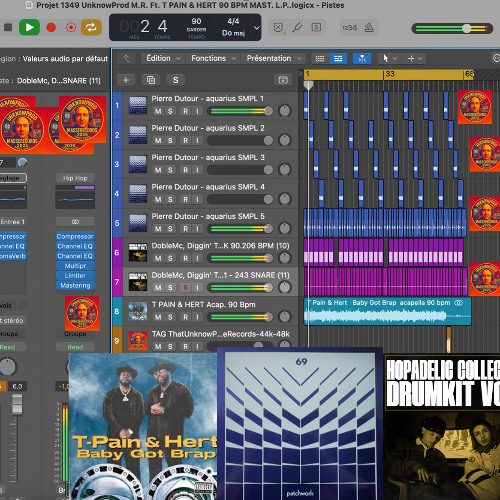The width and height of the screenshot is (500, 500).
Task: Click the 243 SNARE track icon
Action: pyautogui.click(x=138, y=282)
